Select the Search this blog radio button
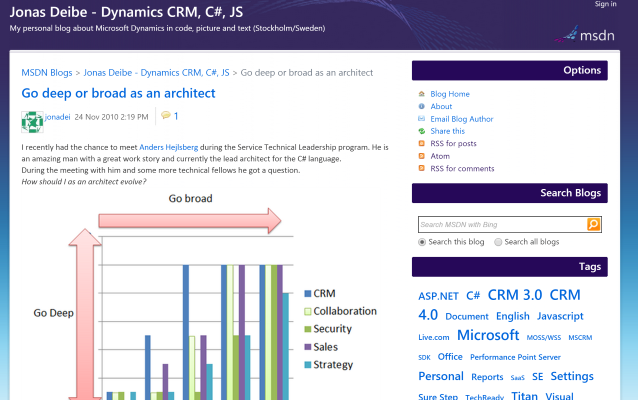Image resolution: width=638 pixels, height=400 pixels. pos(422,242)
